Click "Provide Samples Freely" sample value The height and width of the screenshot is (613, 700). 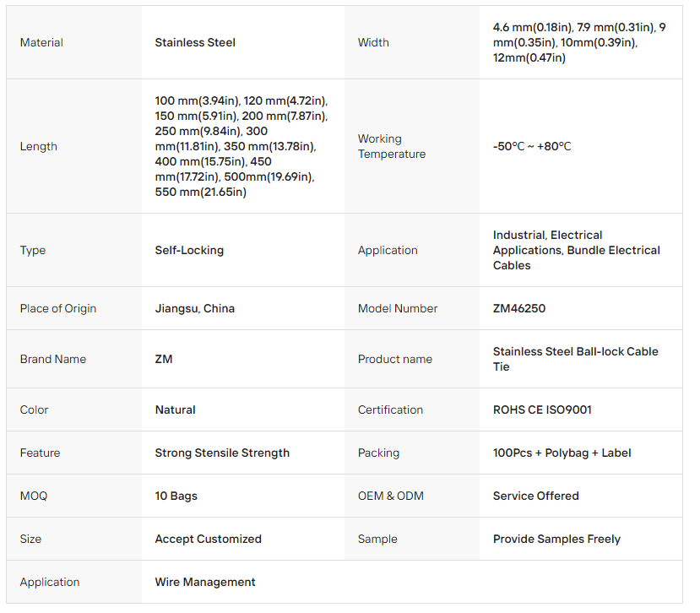coord(556,539)
